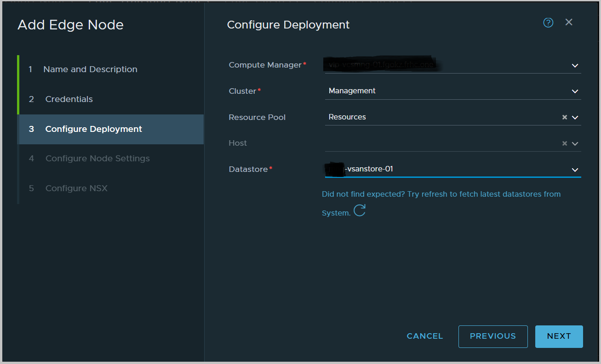The width and height of the screenshot is (601, 364).
Task: Open the Resource Pool dropdown
Action: click(x=575, y=117)
